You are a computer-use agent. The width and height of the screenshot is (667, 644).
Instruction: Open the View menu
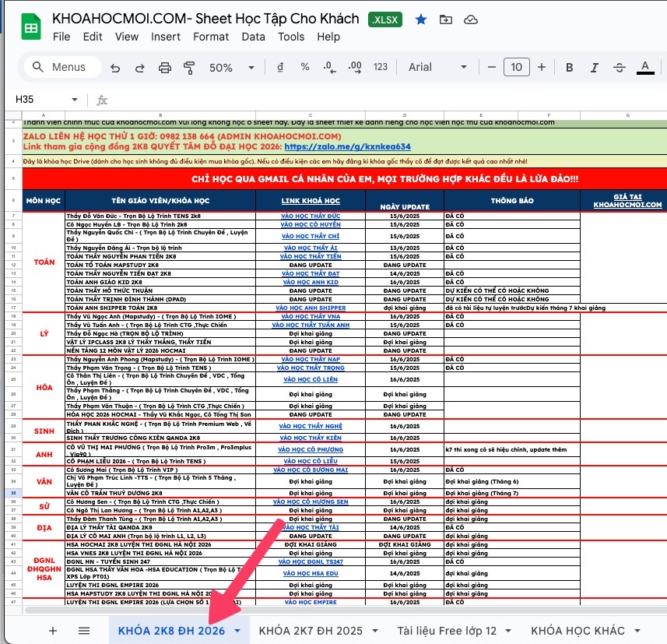pyautogui.click(x=126, y=37)
